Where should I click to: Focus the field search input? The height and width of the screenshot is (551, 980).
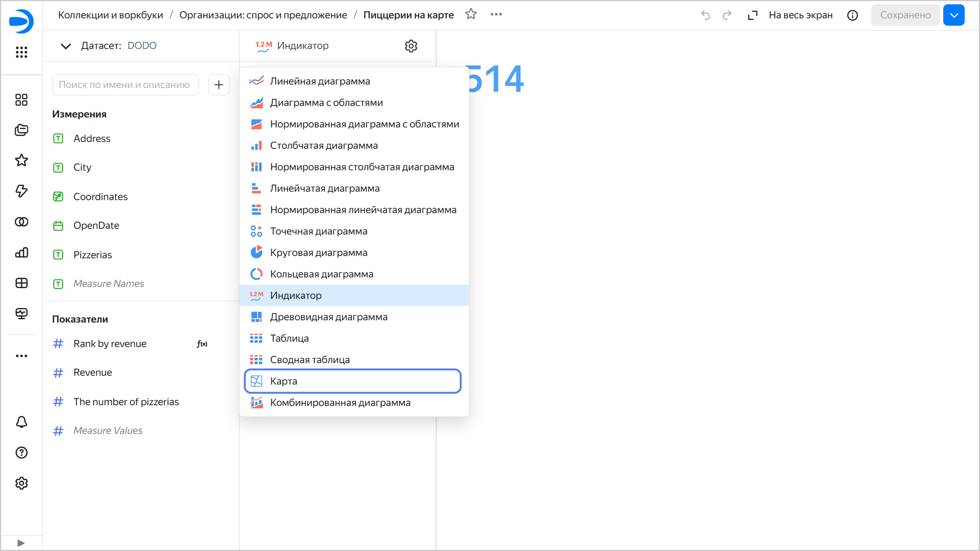[x=125, y=85]
